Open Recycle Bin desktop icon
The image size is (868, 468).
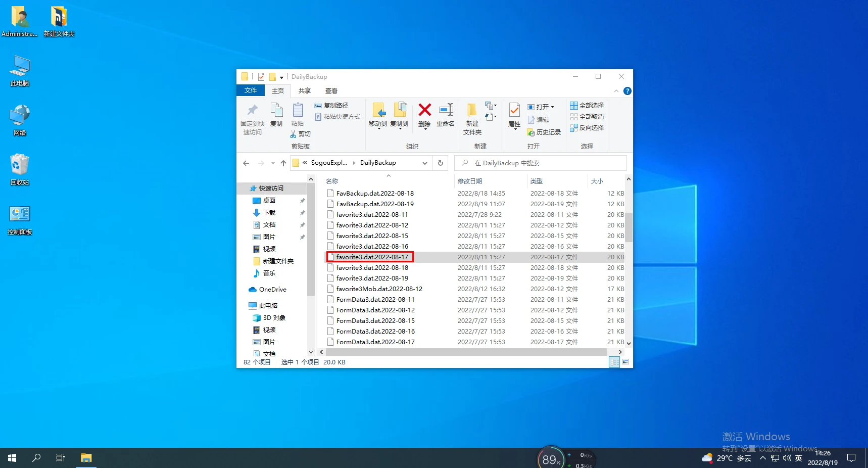[20, 170]
